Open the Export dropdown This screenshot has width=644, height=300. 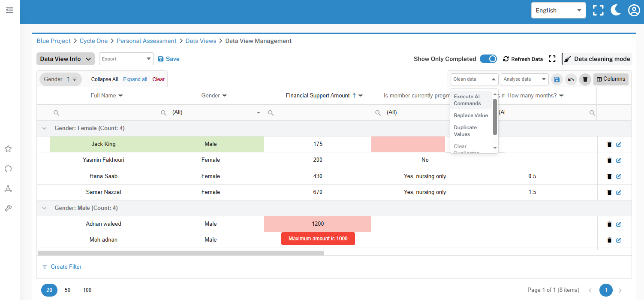(x=126, y=59)
